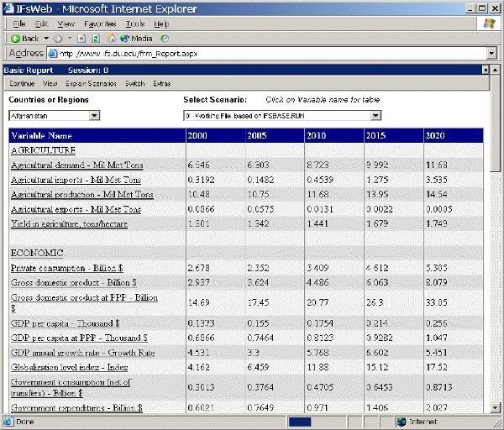Screen dimensions: 504x430
Task: Click the History icon after Media
Action: 165,39
